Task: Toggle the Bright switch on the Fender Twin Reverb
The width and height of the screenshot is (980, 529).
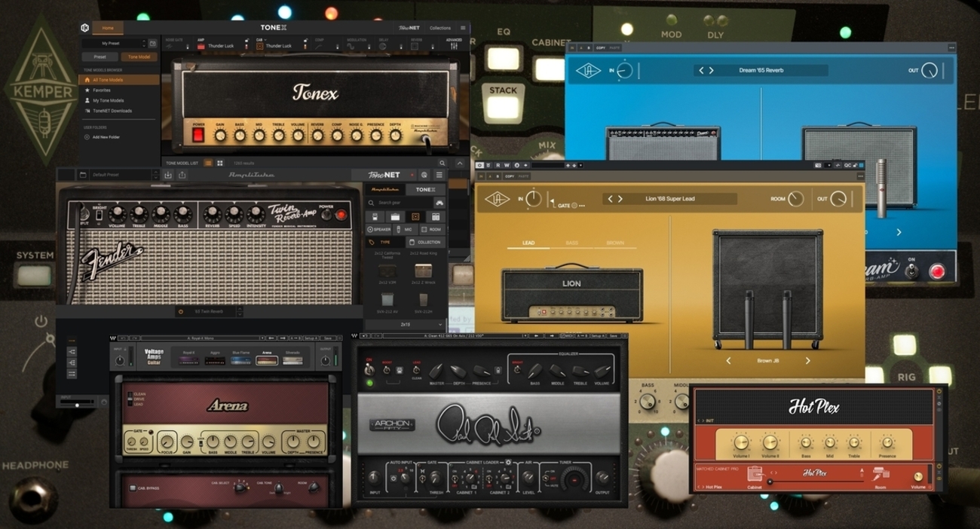Action: [99, 215]
